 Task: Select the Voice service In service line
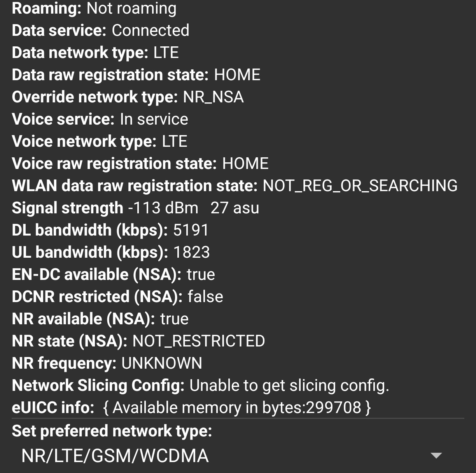click(x=100, y=119)
